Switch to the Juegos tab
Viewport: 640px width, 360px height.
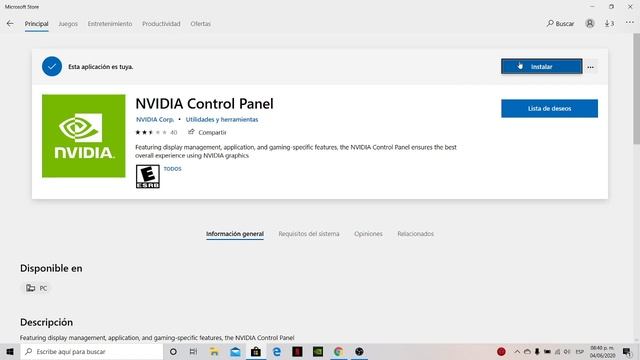tap(68, 24)
